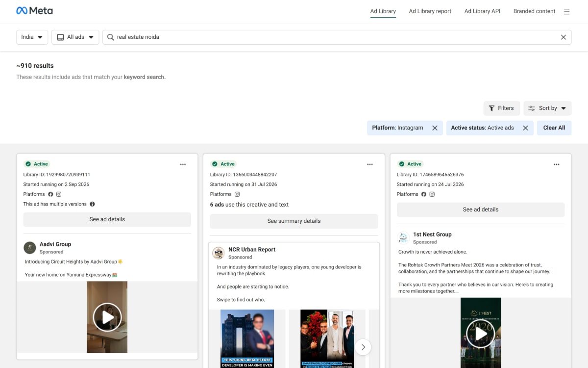Click Active status badge on 1st Nest ad
This screenshot has width=588, height=368.
410,164
